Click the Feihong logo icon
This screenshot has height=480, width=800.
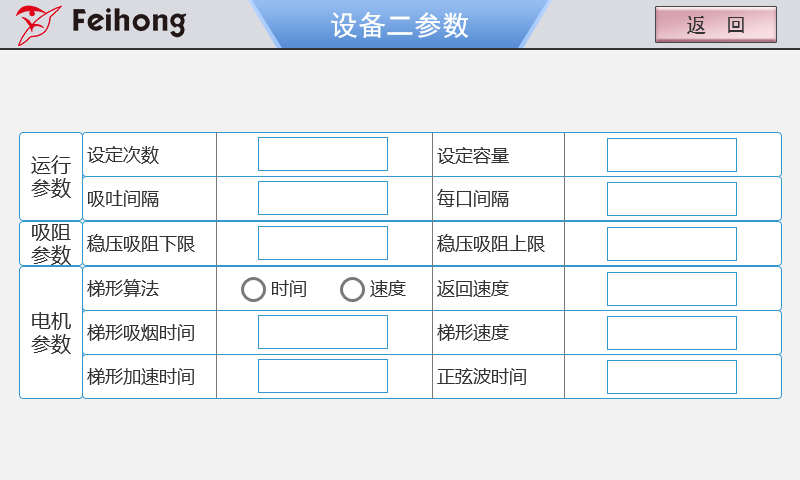pos(38,24)
